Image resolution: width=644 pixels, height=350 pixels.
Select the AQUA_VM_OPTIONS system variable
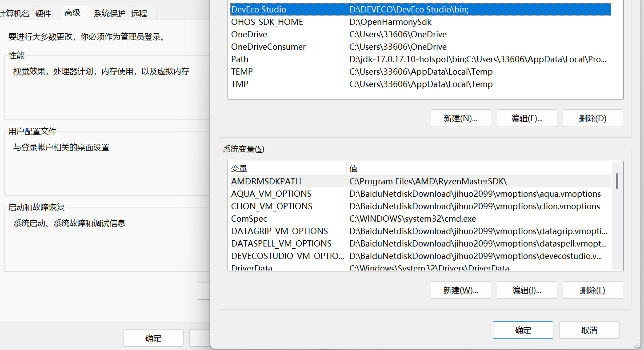click(420, 194)
